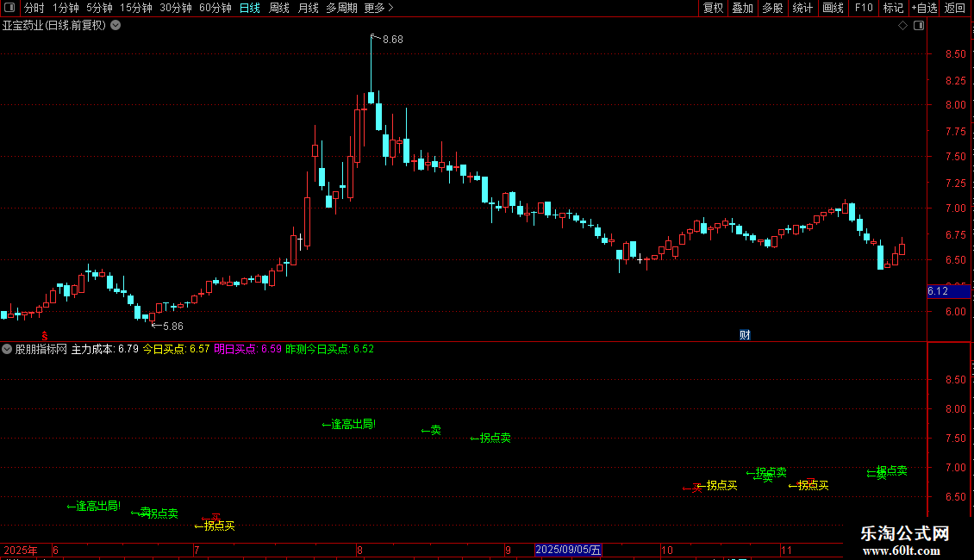Click the 统计 statistics button

pyautogui.click(x=802, y=8)
